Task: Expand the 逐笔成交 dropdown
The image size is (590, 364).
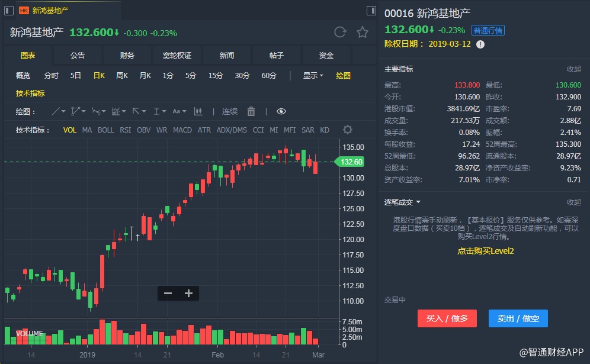Action: 402,202
